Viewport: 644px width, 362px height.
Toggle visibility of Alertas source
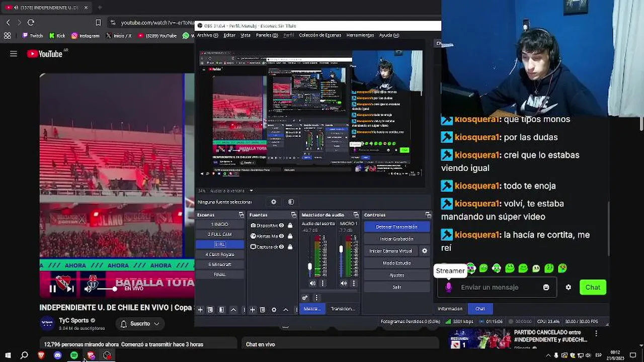[281, 236]
